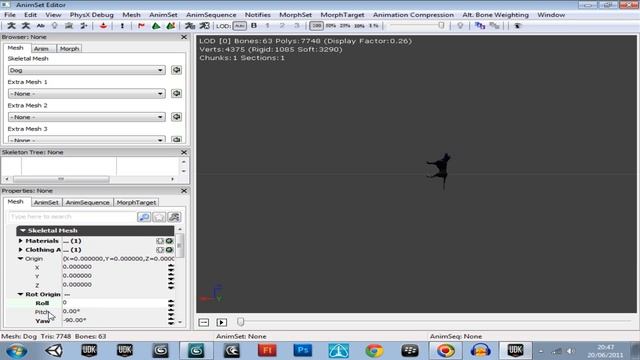Screen dimensions: 640x360
Task: Click the gray overlapping squares toolbar icon
Action: 494,26
